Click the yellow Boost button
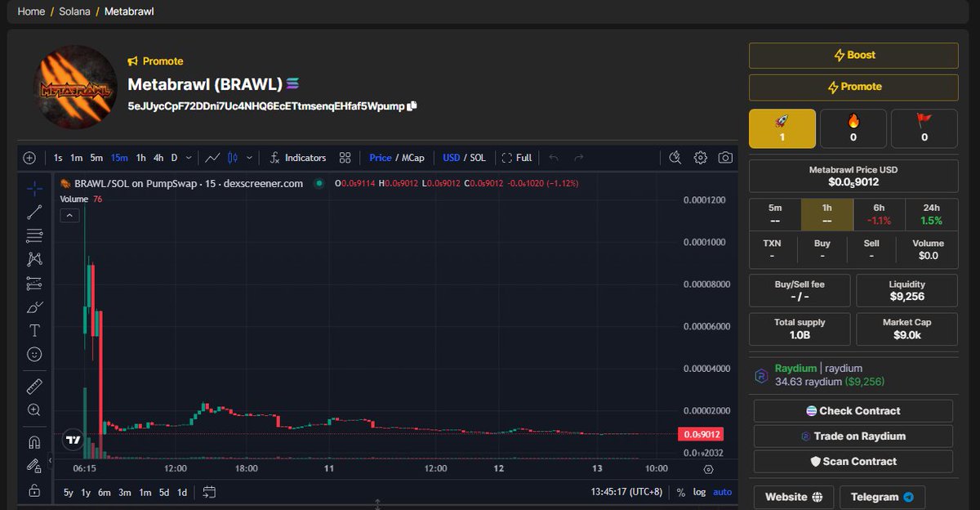 tap(853, 56)
